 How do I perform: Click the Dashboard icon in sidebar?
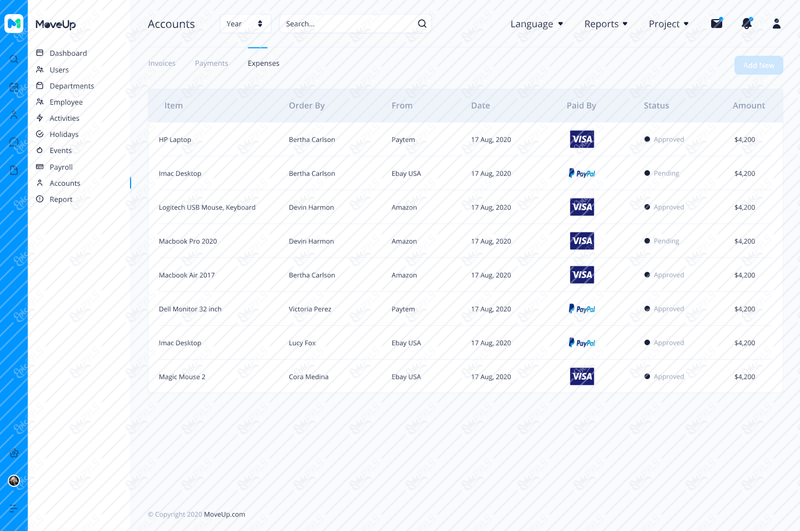pyautogui.click(x=40, y=53)
